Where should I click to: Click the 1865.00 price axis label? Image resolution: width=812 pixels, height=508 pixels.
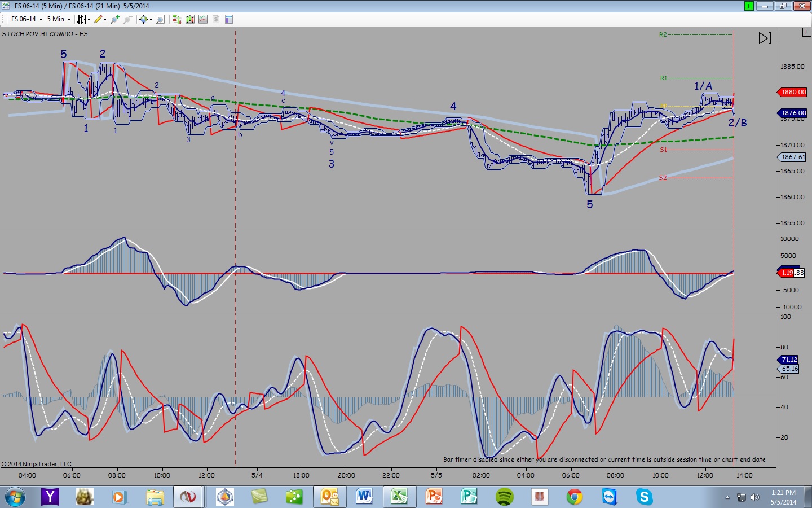point(792,171)
